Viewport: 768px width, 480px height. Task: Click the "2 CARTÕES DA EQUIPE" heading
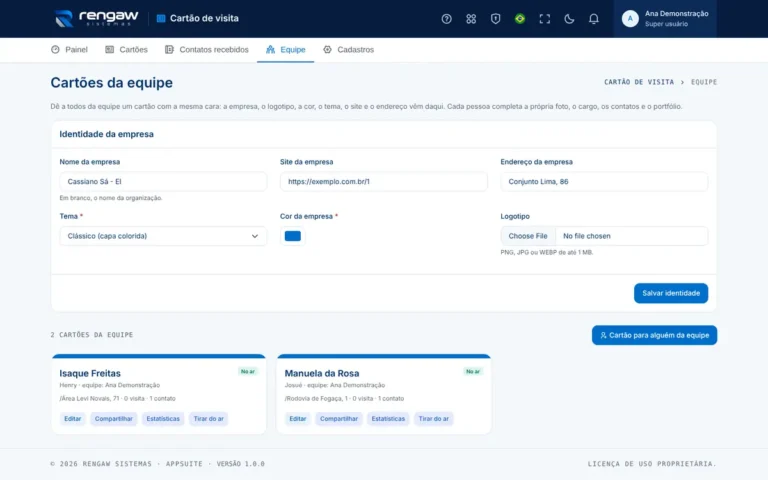92,335
